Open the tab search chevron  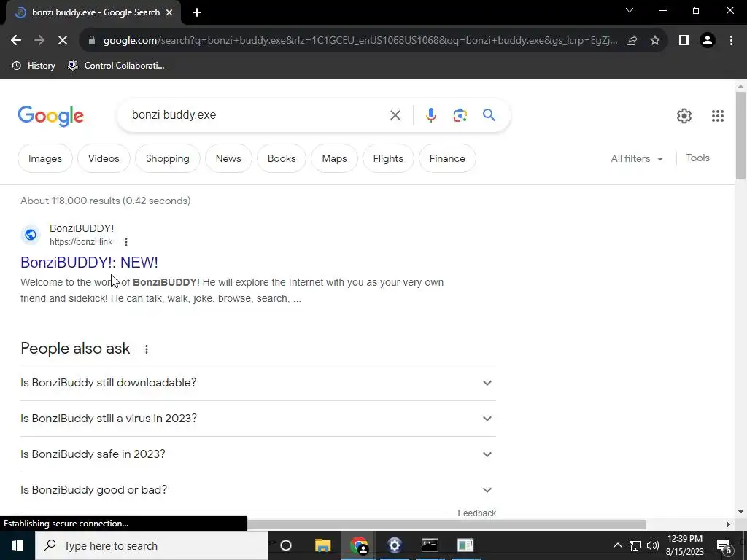pos(630,10)
